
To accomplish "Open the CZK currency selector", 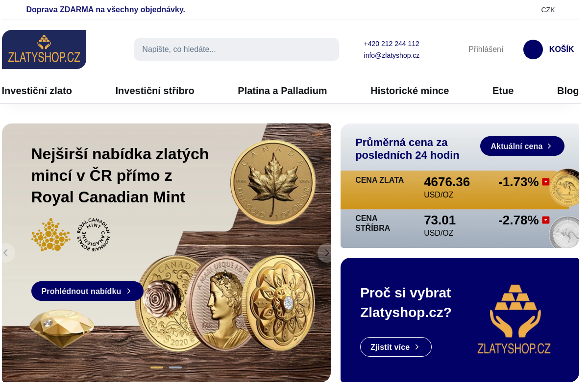I will (547, 10).
